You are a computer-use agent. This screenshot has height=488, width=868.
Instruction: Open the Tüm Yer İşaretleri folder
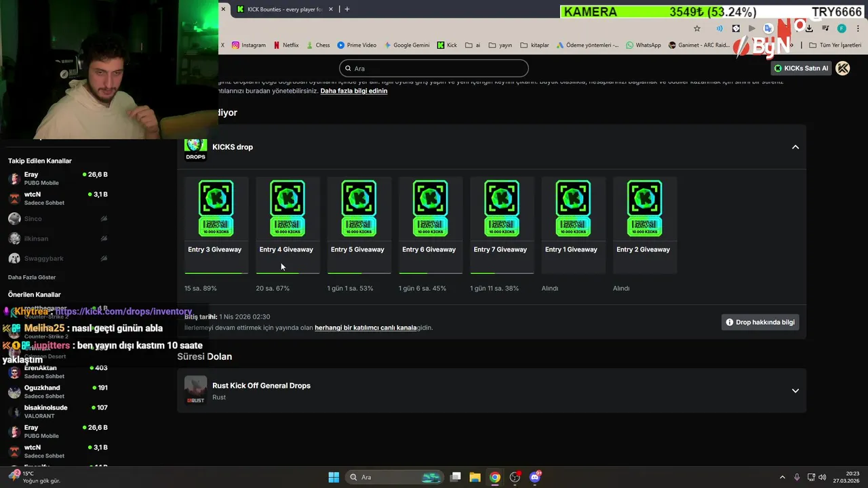pyautogui.click(x=835, y=45)
